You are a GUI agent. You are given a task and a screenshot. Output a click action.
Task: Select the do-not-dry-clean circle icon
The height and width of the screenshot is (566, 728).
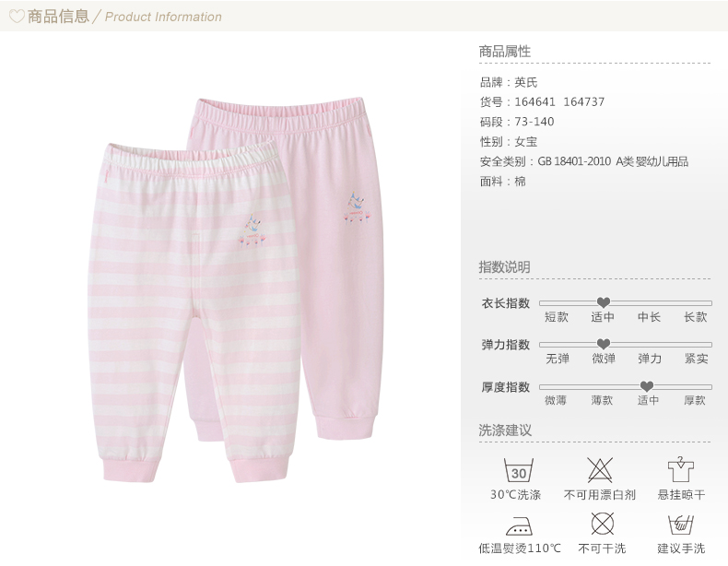tap(602, 525)
